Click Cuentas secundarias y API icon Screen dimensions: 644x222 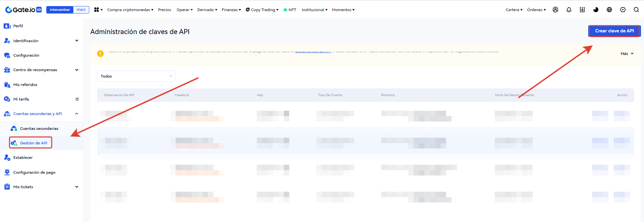coord(7,114)
